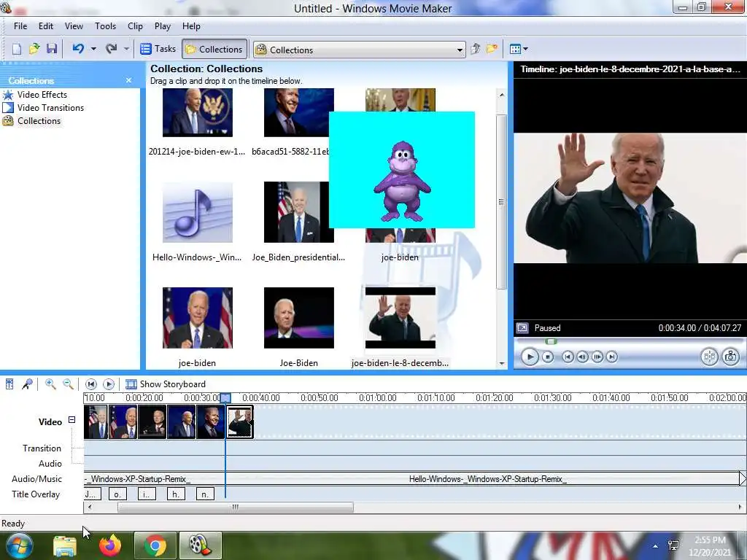Select the last video clip on timeline
Screen dimensions: 747x560
[239, 421]
